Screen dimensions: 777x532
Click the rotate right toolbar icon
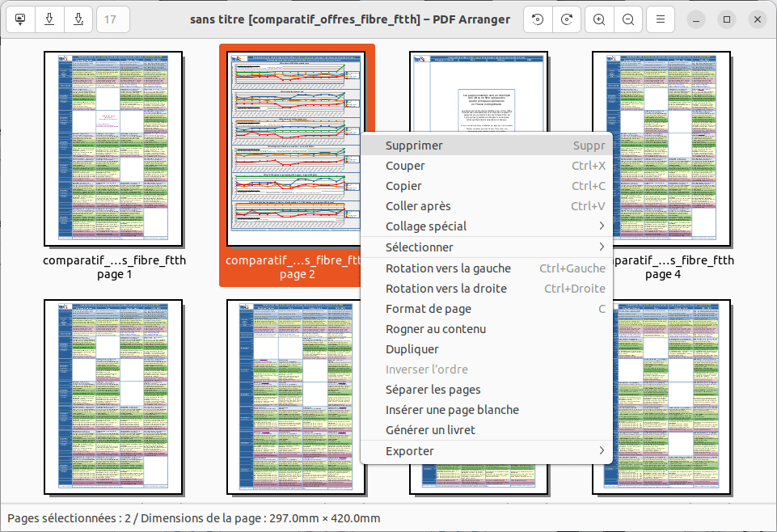(x=567, y=19)
